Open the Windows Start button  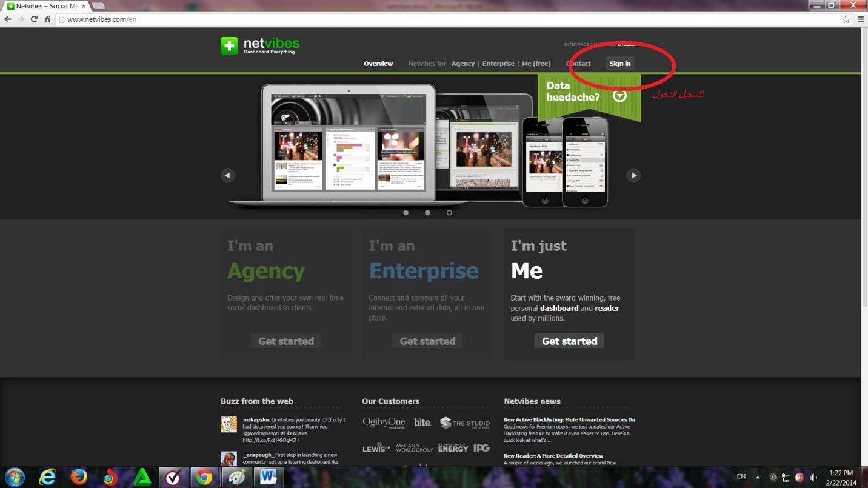click(x=14, y=477)
